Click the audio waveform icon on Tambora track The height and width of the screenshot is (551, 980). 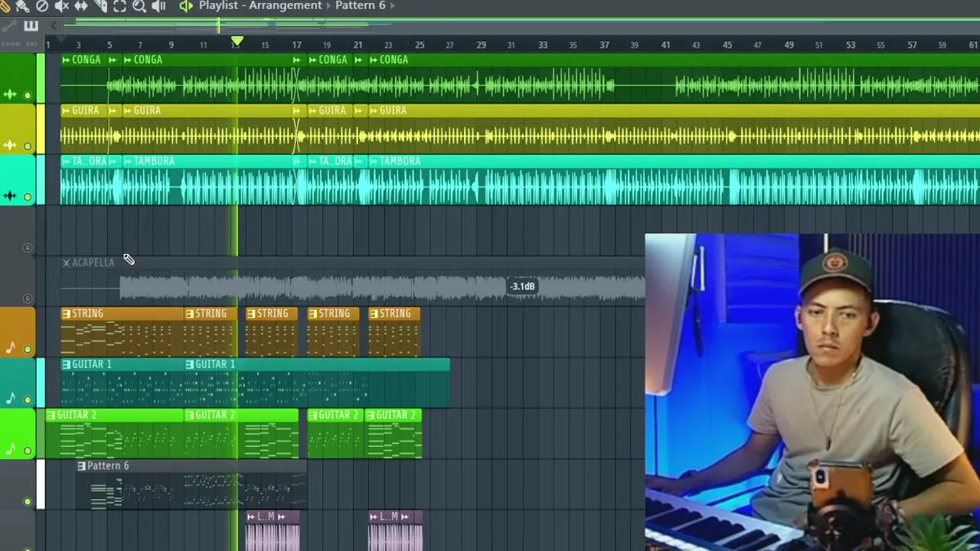[x=10, y=196]
